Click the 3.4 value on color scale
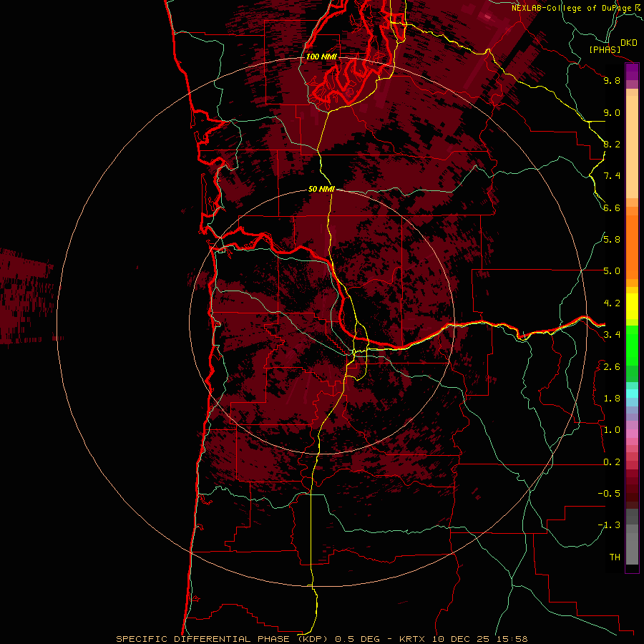644x644 pixels. click(612, 335)
